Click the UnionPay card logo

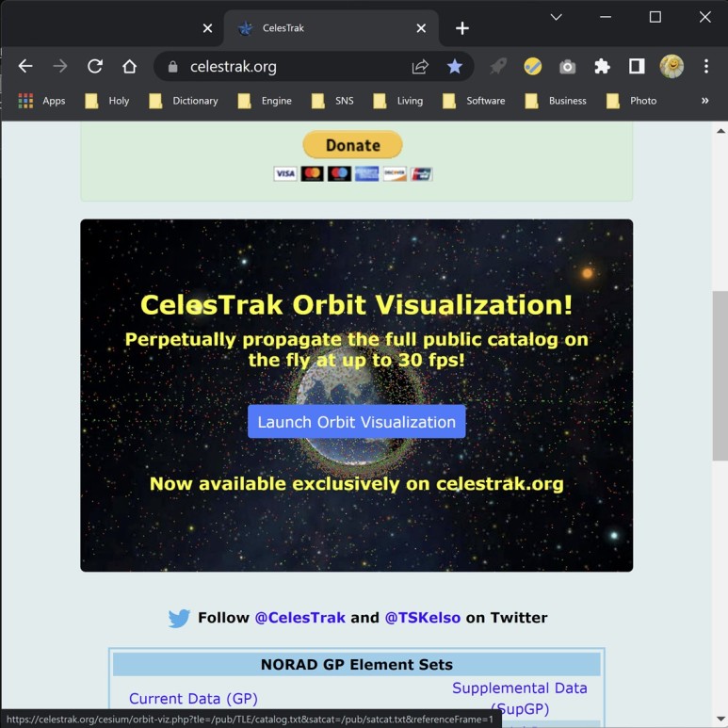(421, 174)
